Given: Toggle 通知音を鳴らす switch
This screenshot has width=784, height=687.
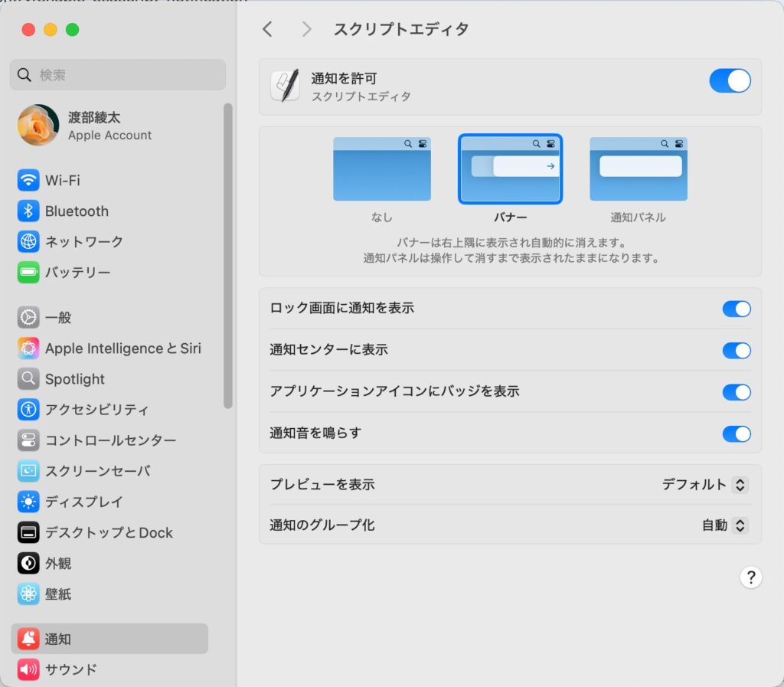Looking at the screenshot, I should (737, 434).
